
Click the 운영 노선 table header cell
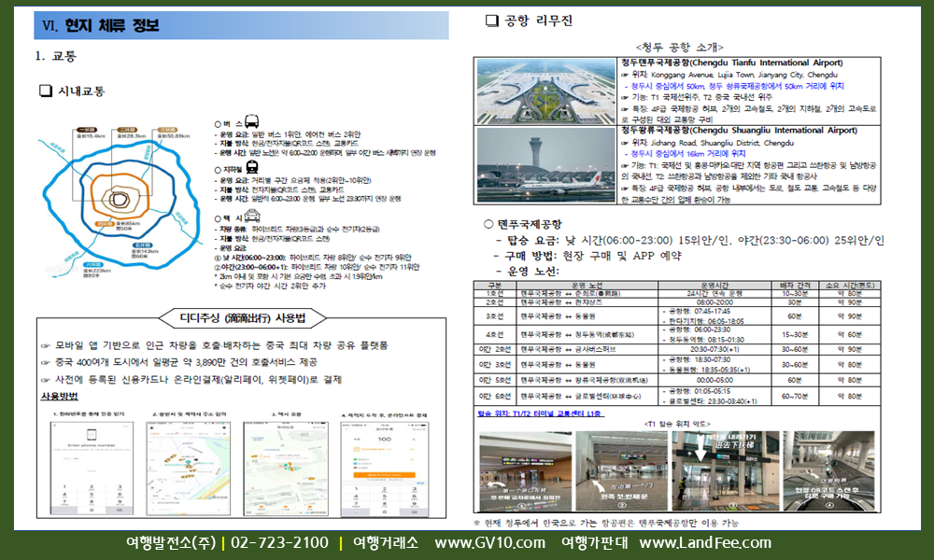587,286
